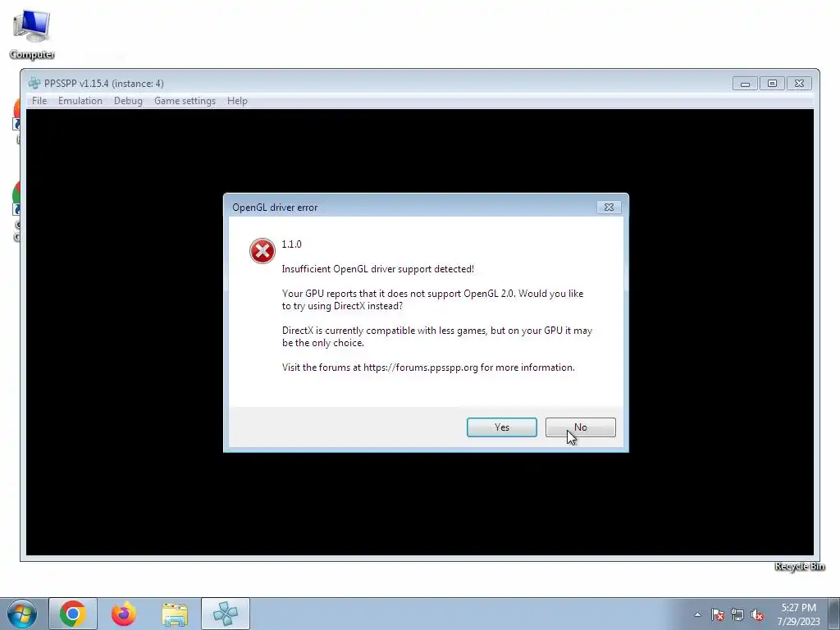Screen dimensions: 840x630
Task: Click the network tray icon
Action: point(737,615)
